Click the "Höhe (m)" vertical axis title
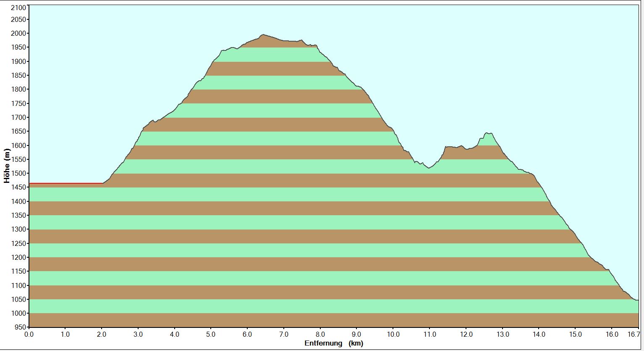Viewport: 644px width, 351px height. [7, 166]
